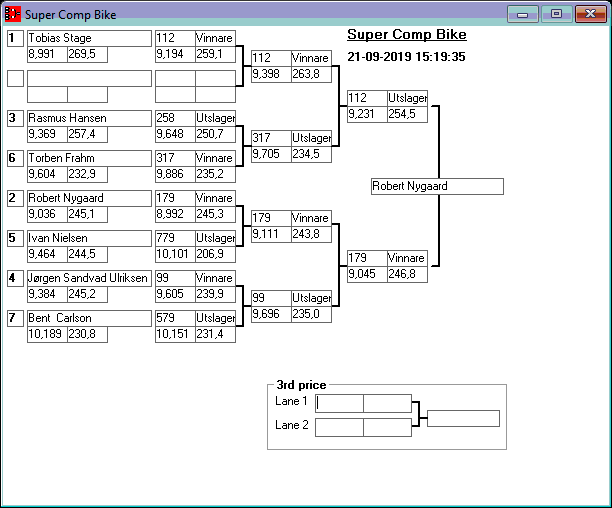The image size is (612, 508).
Task: Close the Super Comp Bike window
Action: coord(589,14)
